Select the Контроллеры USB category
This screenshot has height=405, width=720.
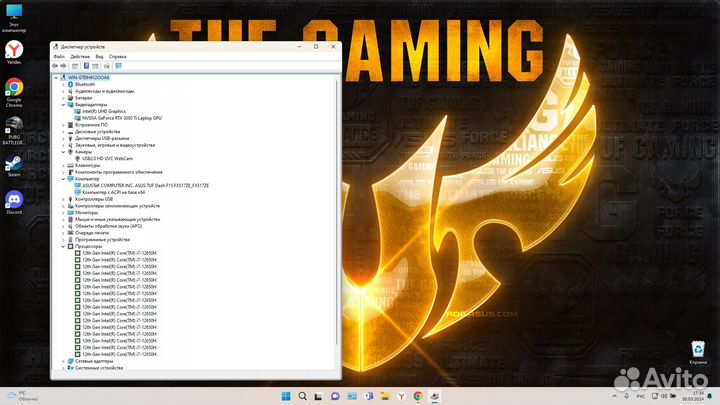(x=94, y=199)
